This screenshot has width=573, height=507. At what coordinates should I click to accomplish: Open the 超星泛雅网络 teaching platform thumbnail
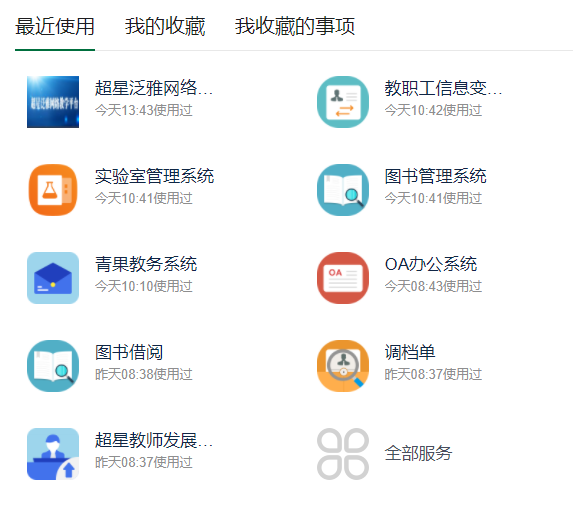pos(53,102)
